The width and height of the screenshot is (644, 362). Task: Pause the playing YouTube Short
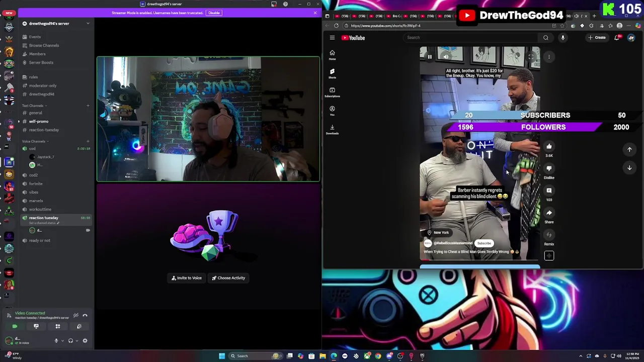(430, 57)
